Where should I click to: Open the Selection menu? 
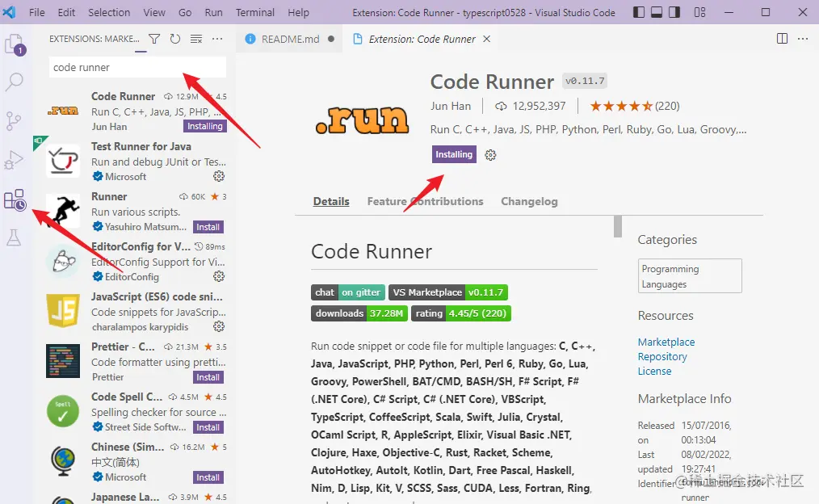pos(109,12)
